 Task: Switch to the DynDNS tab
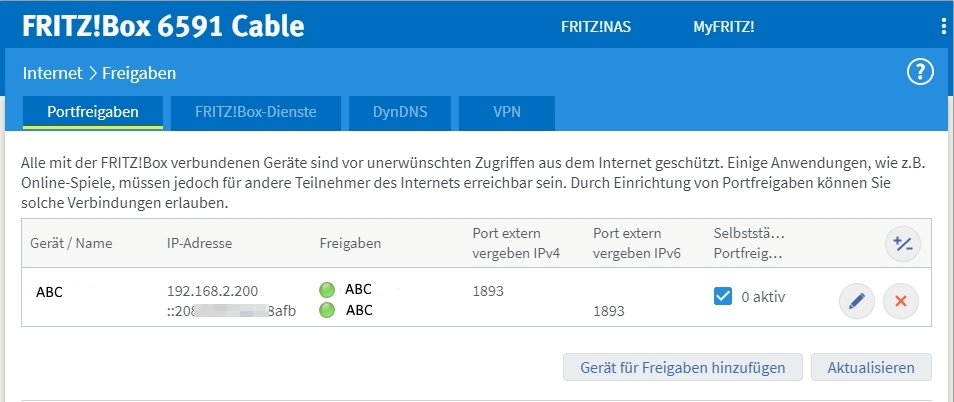pos(400,112)
